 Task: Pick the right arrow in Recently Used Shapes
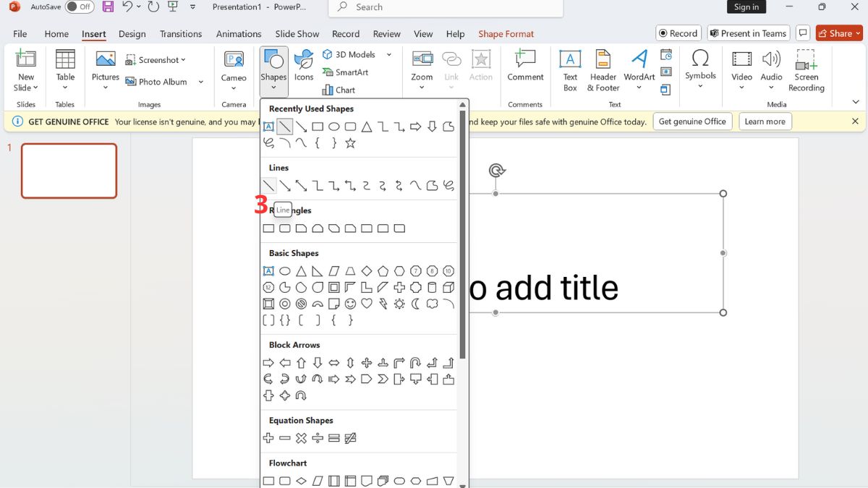[415, 127]
